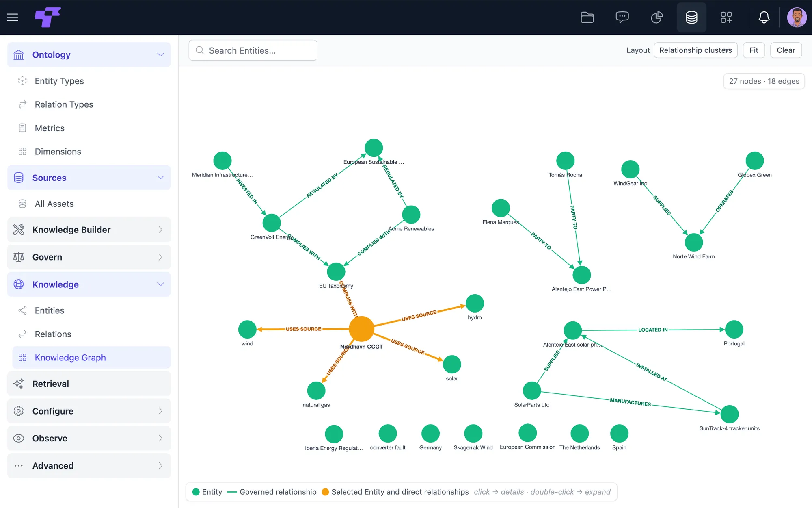
Task: Select the EU Taxonomy graph node
Action: pos(336,271)
